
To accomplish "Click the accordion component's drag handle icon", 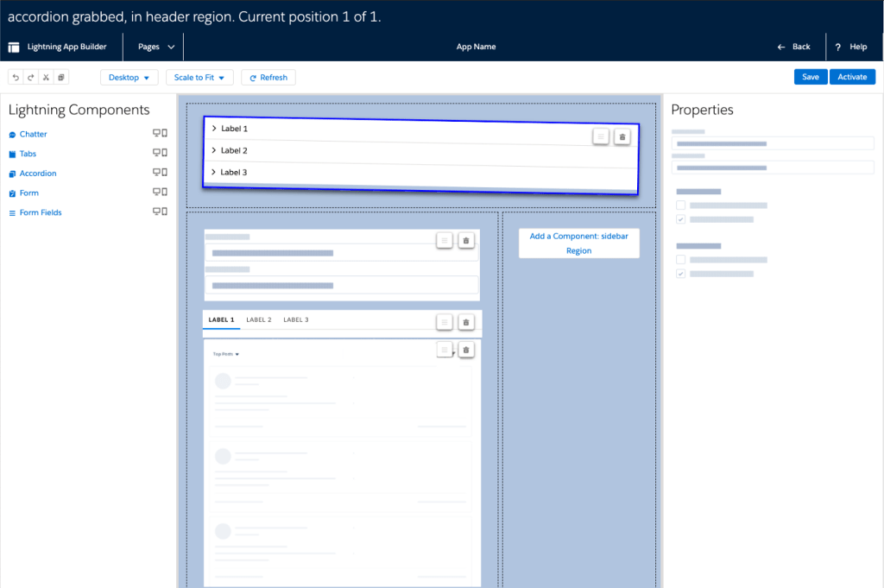I will [x=601, y=136].
